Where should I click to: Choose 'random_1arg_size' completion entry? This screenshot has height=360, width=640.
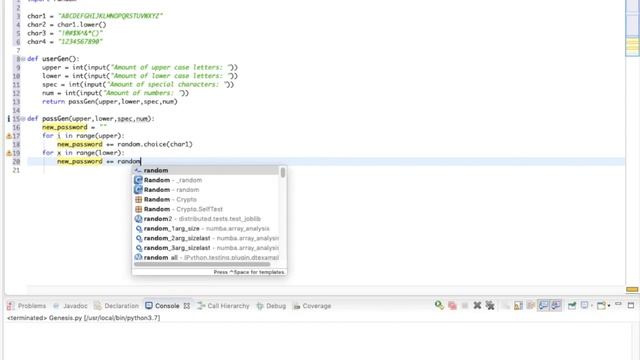click(x=206, y=229)
